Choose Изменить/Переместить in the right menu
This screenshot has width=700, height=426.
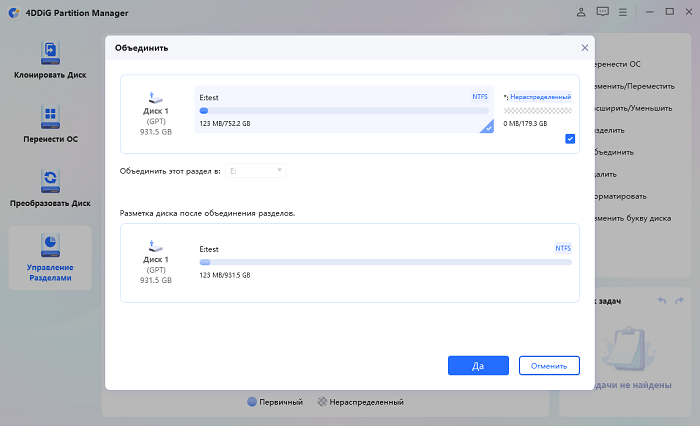(x=635, y=86)
